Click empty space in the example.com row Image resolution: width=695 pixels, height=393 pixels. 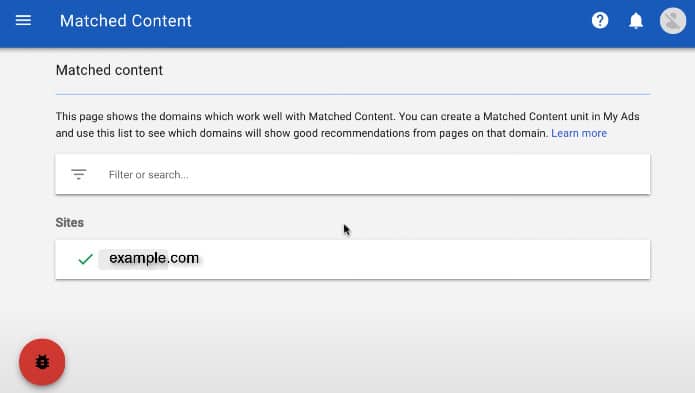[421, 260]
